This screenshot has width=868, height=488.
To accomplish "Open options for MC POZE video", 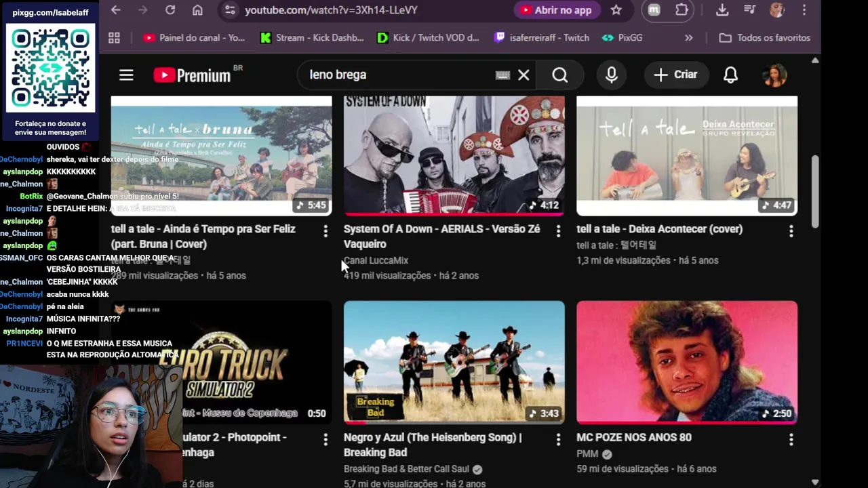I will 791,439.
